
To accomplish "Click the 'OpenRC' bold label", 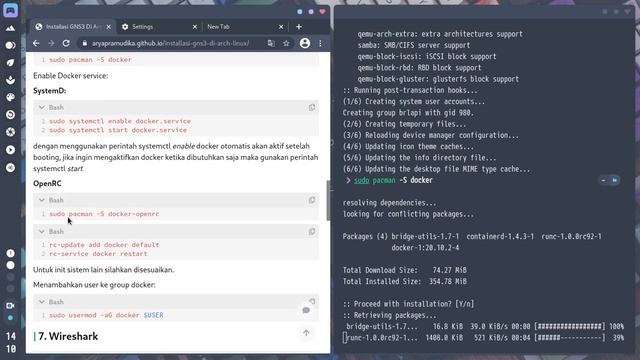I will (x=47, y=184).
